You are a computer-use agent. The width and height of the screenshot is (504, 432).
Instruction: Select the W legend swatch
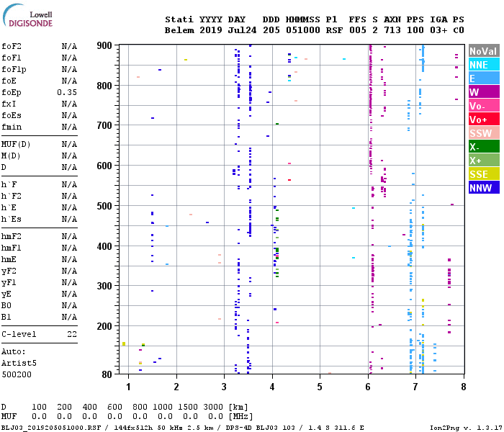click(484, 92)
